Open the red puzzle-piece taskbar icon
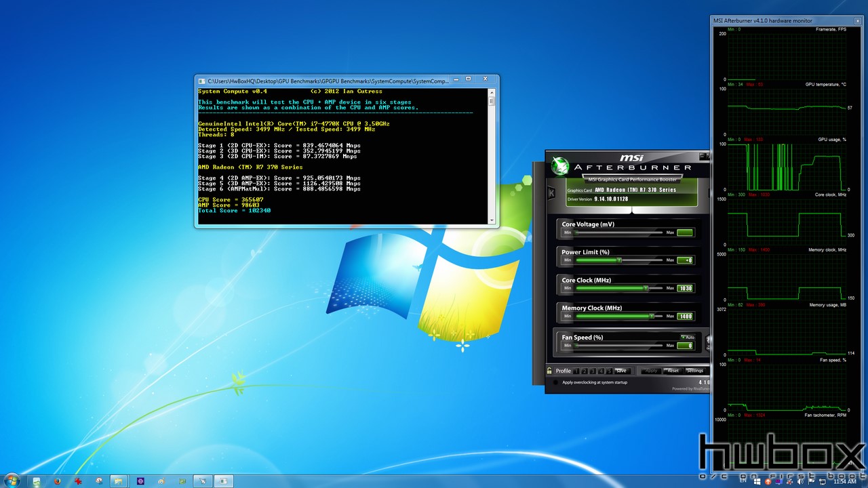The image size is (868, 488). click(78, 481)
